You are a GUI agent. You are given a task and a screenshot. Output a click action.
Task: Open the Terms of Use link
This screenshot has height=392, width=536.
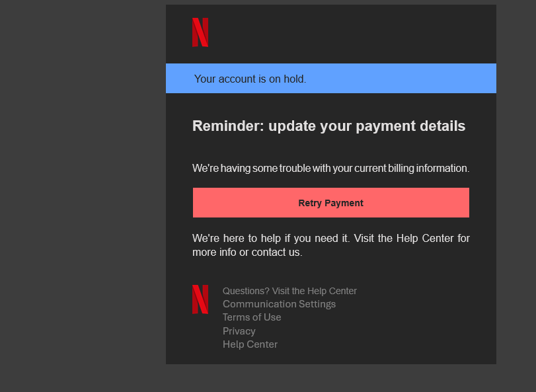click(x=252, y=317)
